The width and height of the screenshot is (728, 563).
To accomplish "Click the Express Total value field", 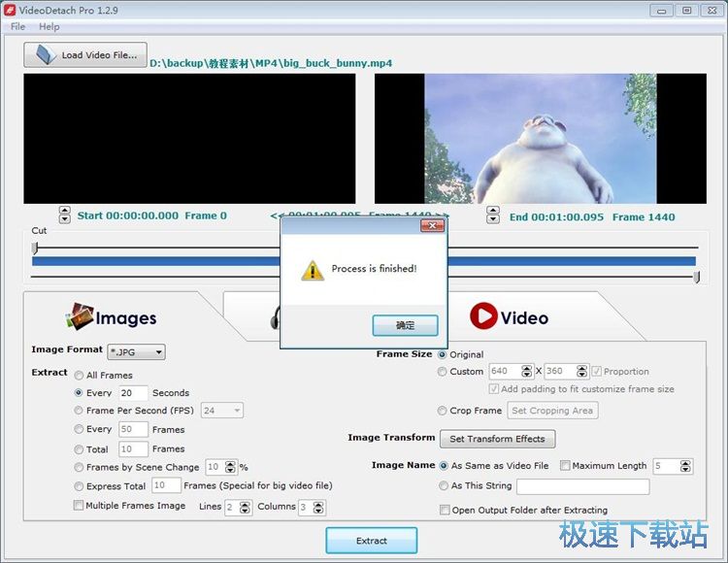I will (166, 485).
